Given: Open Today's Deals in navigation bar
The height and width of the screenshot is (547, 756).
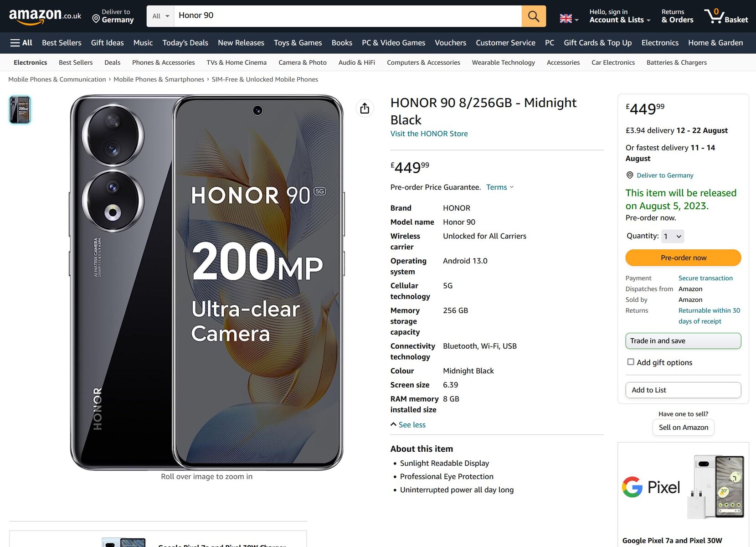Looking at the screenshot, I should tap(185, 43).
